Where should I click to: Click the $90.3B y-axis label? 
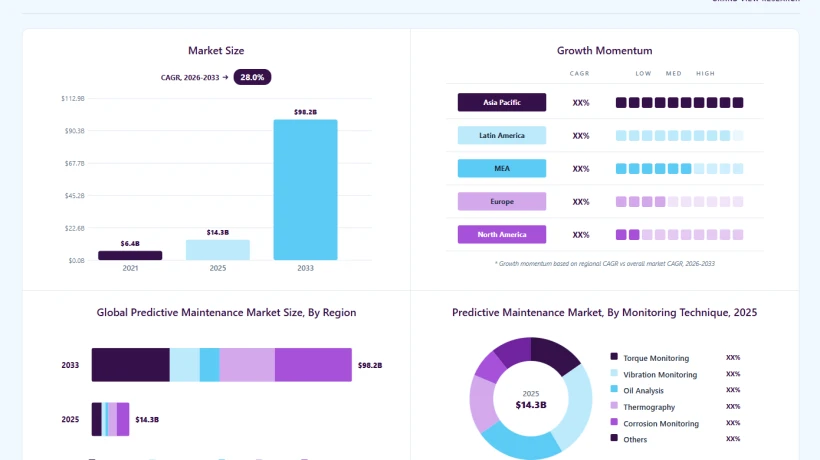[x=74, y=131]
